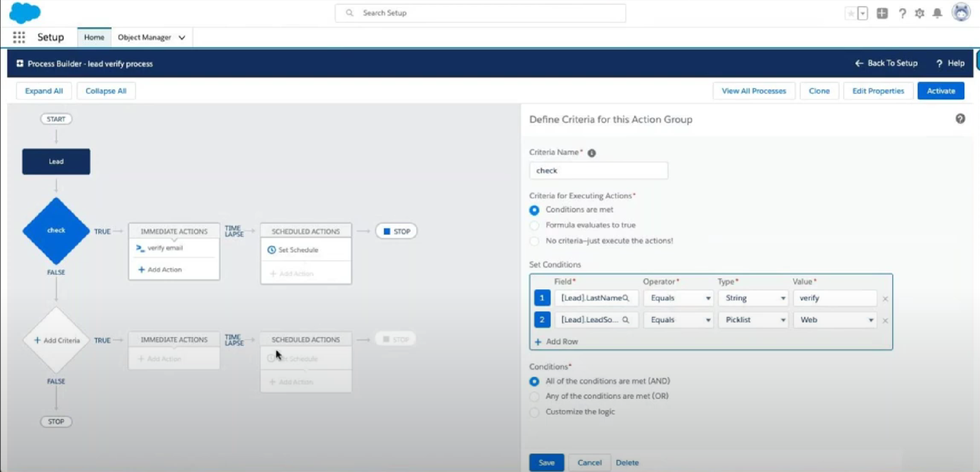Select Any of the conditions are met (OR)
The image size is (980, 472).
pos(534,397)
